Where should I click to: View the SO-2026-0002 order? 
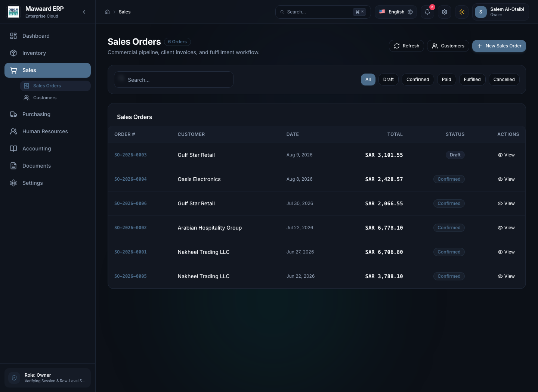[x=506, y=228]
